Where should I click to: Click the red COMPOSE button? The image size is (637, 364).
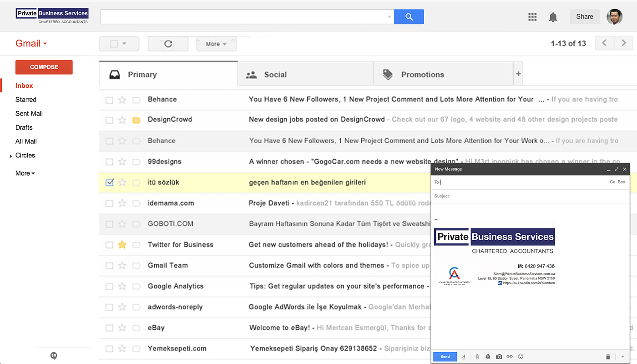click(44, 67)
